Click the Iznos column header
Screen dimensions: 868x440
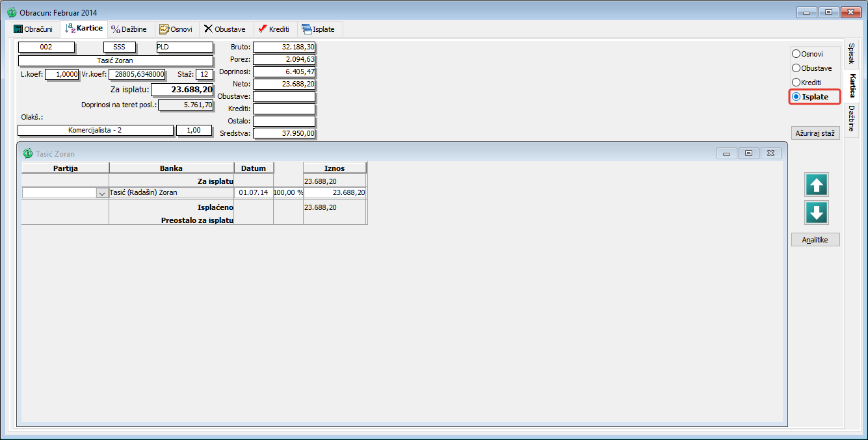334,168
